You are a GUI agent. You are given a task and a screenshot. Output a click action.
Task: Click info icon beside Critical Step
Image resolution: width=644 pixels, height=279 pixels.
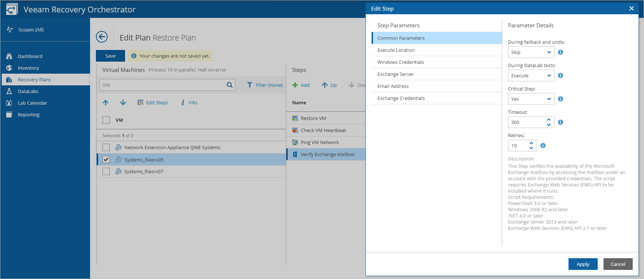560,99
